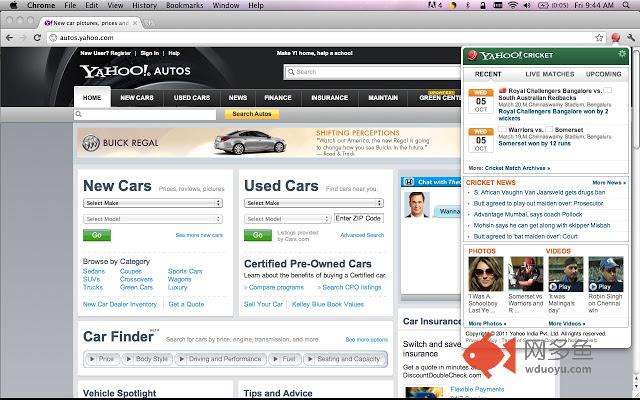Screen dimensions: 640x400
Task: Open the new tab button
Action: click(149, 23)
